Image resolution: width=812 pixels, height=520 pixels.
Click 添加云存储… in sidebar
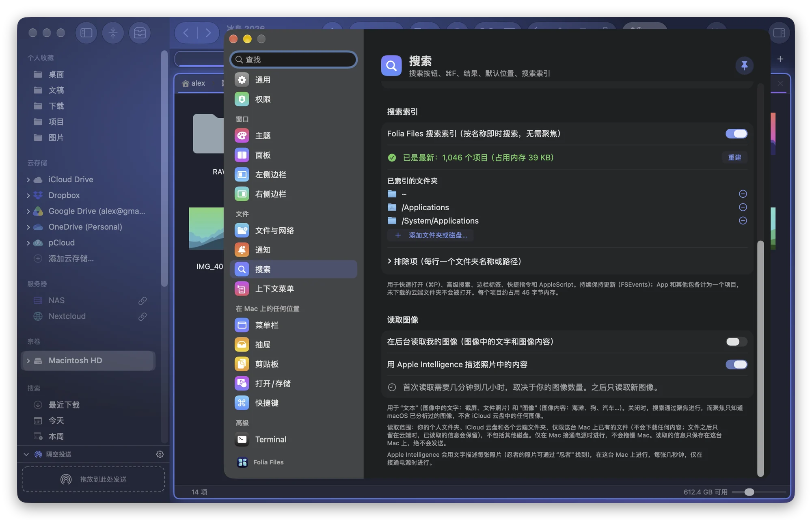click(x=71, y=259)
